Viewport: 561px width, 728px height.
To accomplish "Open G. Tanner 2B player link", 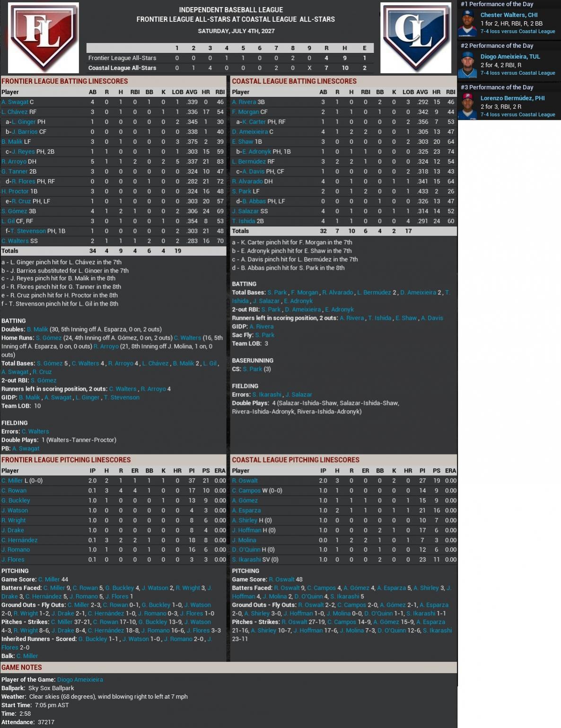I will click(x=15, y=172).
